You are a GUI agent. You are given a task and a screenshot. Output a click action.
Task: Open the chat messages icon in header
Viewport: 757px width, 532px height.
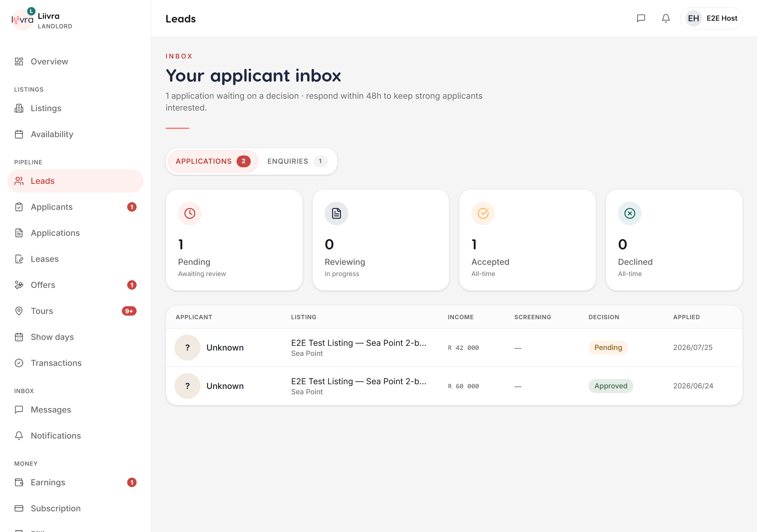pos(640,18)
